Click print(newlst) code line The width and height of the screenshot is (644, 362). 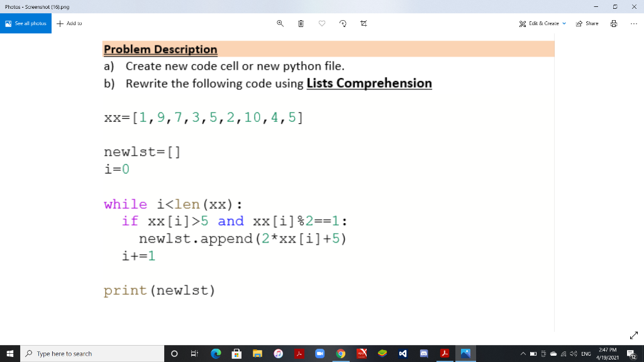pyautogui.click(x=159, y=290)
